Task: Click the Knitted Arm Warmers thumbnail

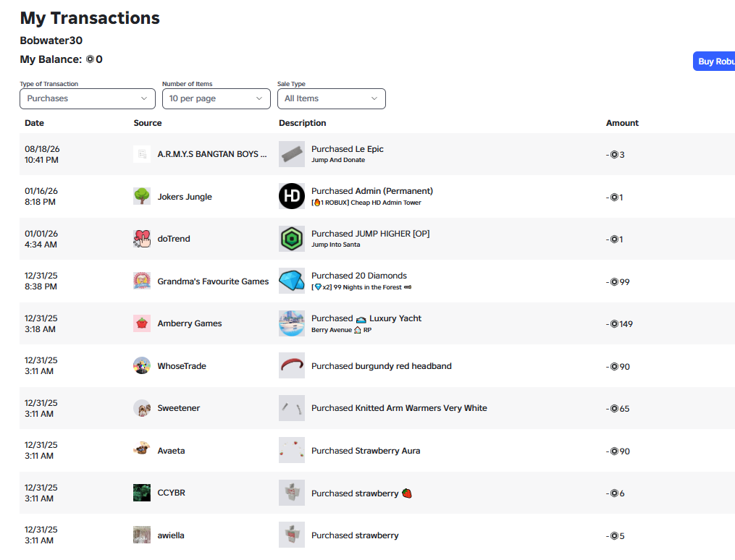Action: tap(292, 408)
